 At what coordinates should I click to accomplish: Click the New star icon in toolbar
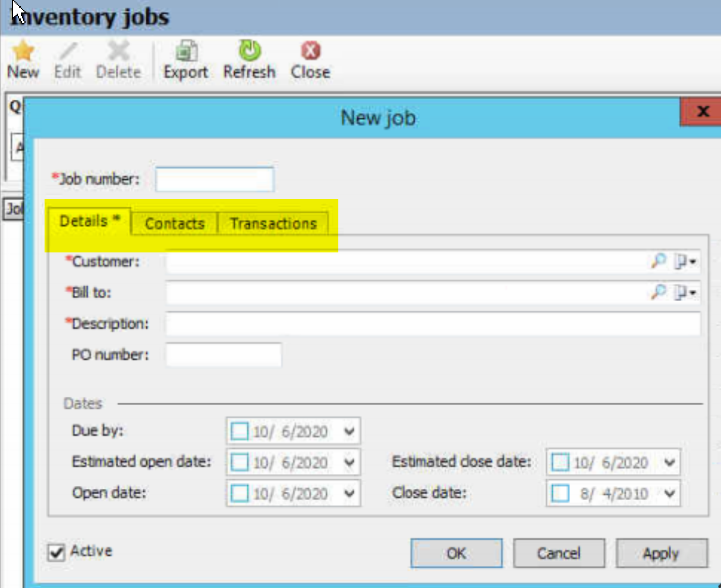pos(23,50)
